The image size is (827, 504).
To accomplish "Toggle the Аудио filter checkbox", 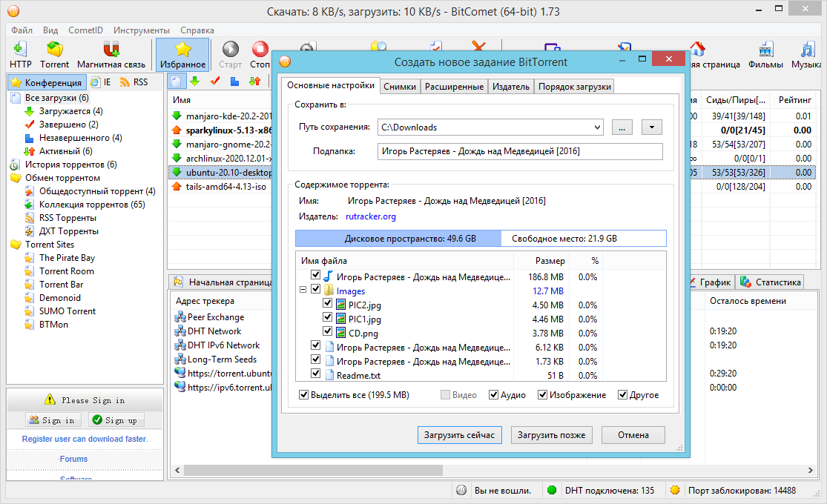I will pos(494,395).
